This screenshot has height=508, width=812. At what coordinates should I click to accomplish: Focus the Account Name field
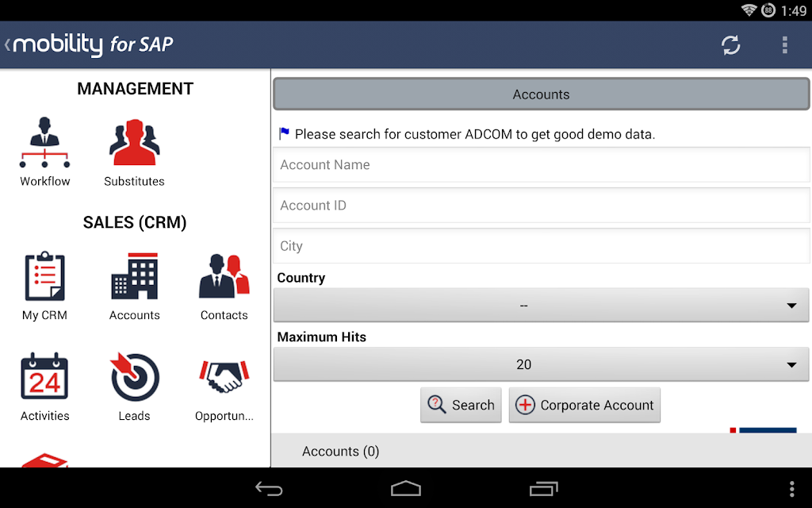[x=541, y=164]
